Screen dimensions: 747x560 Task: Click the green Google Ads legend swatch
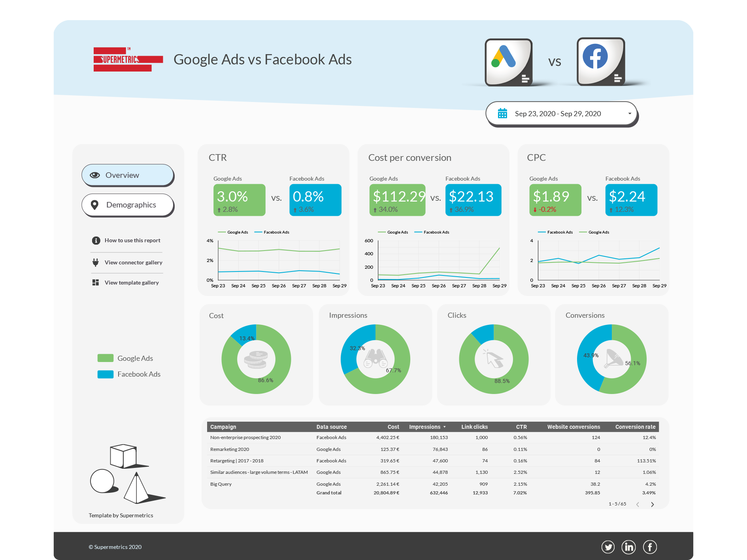tap(105, 358)
